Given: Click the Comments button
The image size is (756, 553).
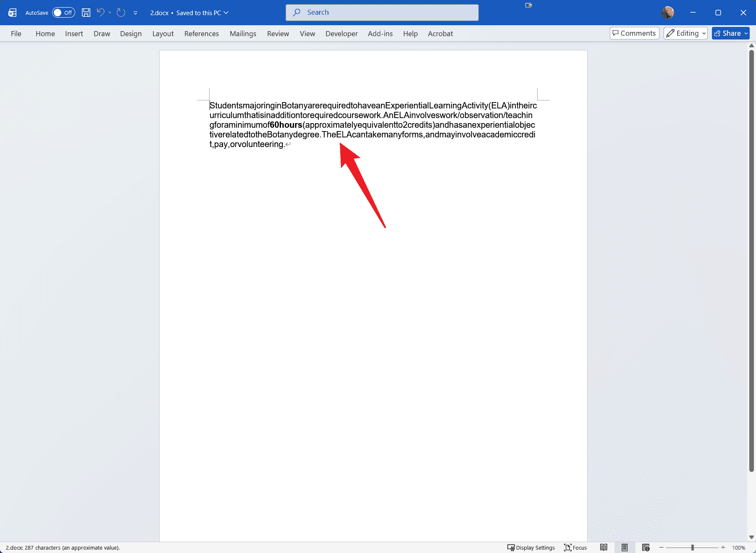Looking at the screenshot, I should tap(634, 33).
